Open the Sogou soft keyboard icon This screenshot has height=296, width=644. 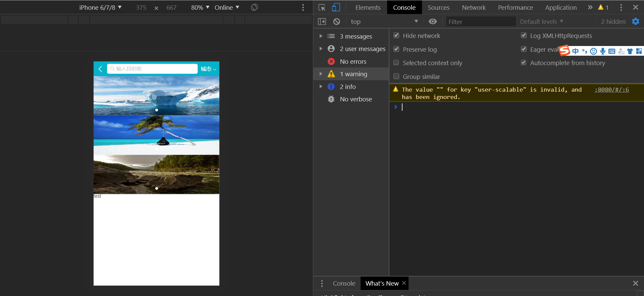(x=612, y=51)
